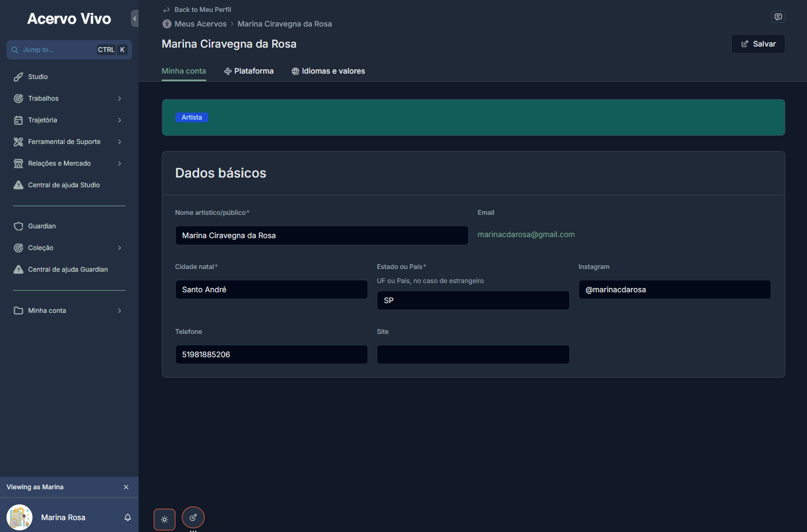Screen dimensions: 807x532
Task: Switch to the Minha conta tab
Action: coord(184,71)
